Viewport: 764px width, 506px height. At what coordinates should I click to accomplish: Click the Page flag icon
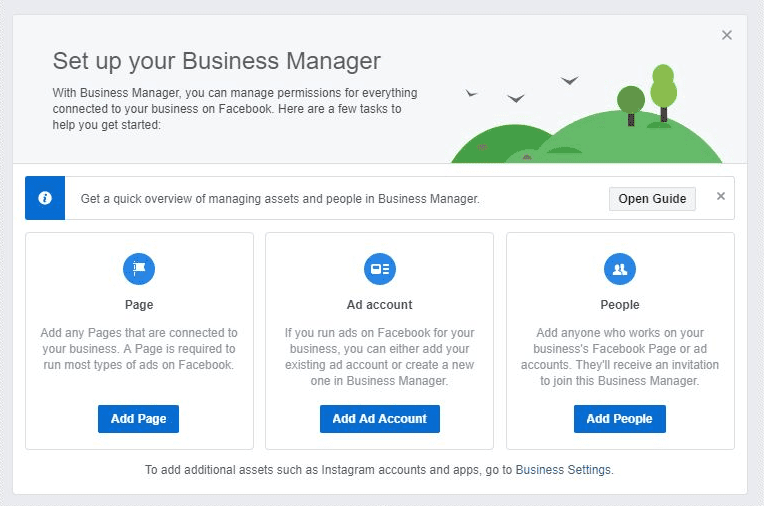pyautogui.click(x=139, y=269)
